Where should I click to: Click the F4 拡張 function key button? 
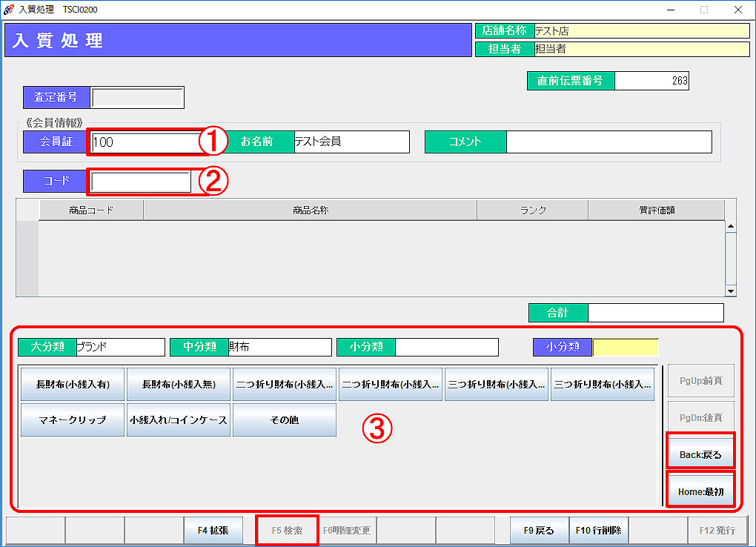tap(213, 531)
